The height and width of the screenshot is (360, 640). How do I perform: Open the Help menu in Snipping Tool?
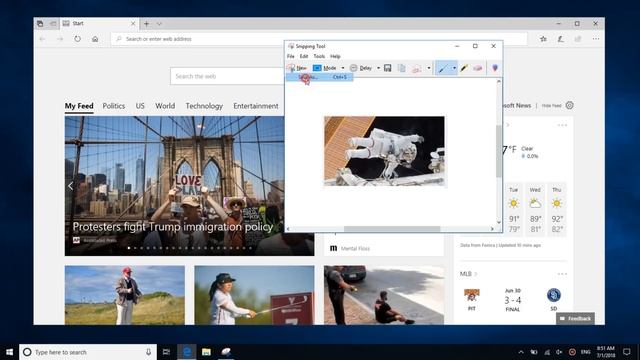pyautogui.click(x=335, y=56)
